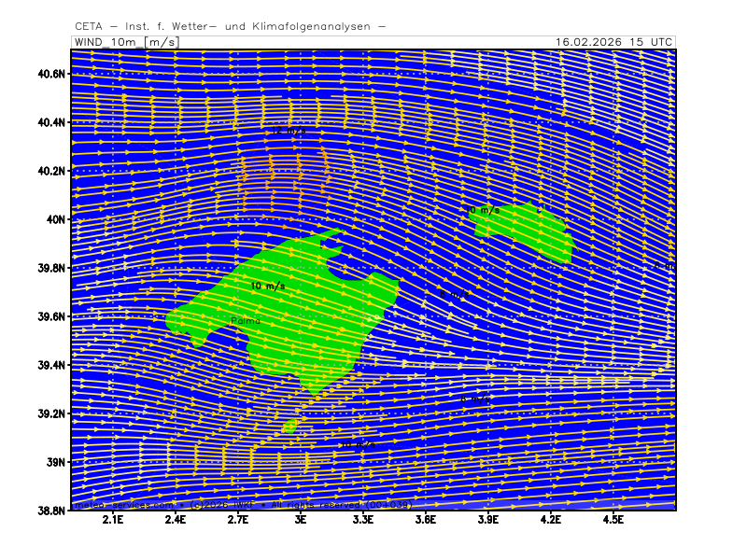Click the meteo-services.com copyright notice
The image size is (747, 560).
(243, 505)
